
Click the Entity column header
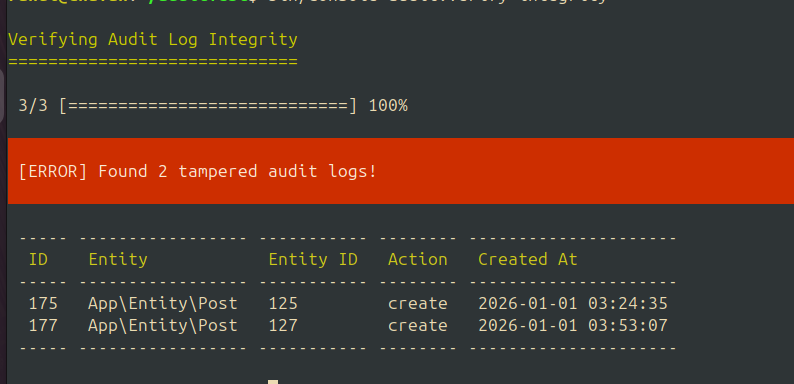click(x=118, y=260)
